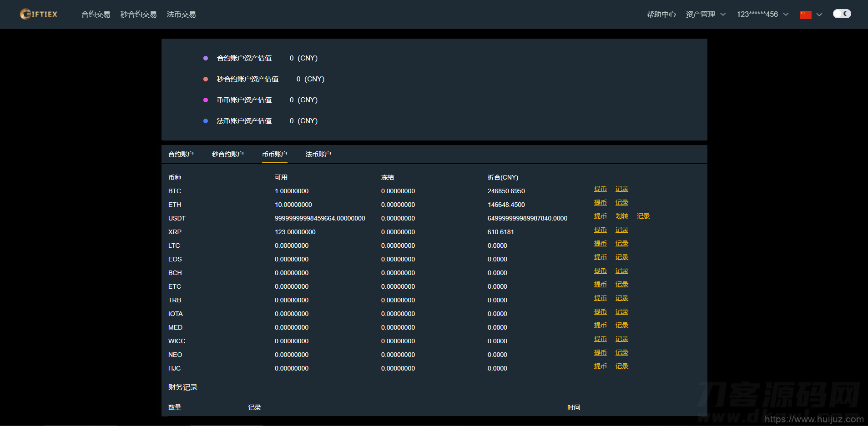
Task: Click the BTC value 246850.6950
Action: (506, 191)
